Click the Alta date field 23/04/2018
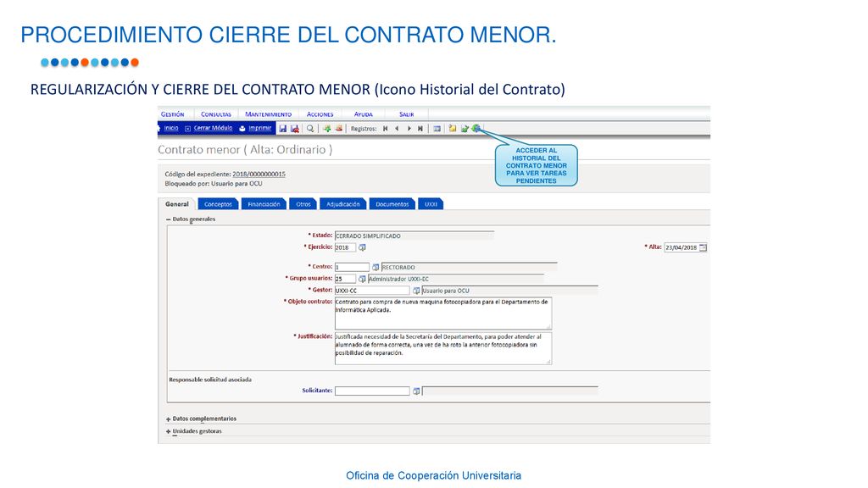The height and width of the screenshot is (488, 868). coord(682,247)
